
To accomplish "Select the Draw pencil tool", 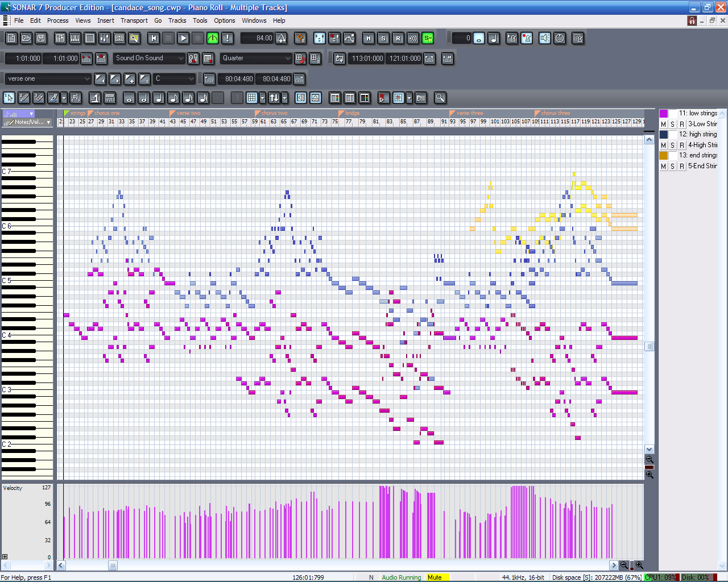I will 24,98.
